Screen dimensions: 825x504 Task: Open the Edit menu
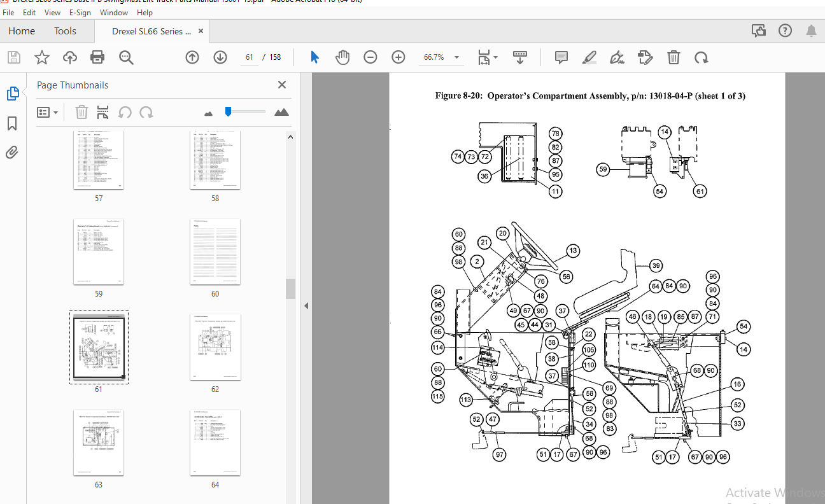click(x=29, y=13)
